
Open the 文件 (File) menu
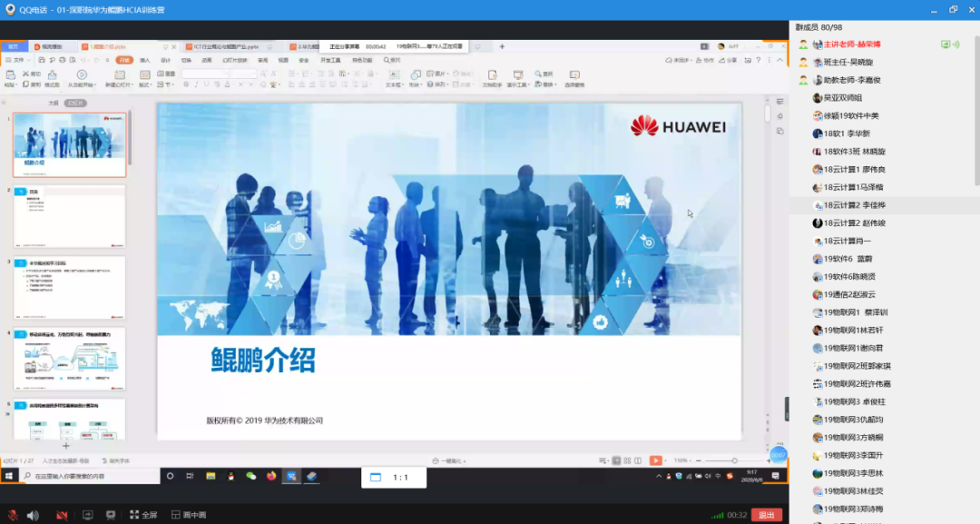(16, 59)
